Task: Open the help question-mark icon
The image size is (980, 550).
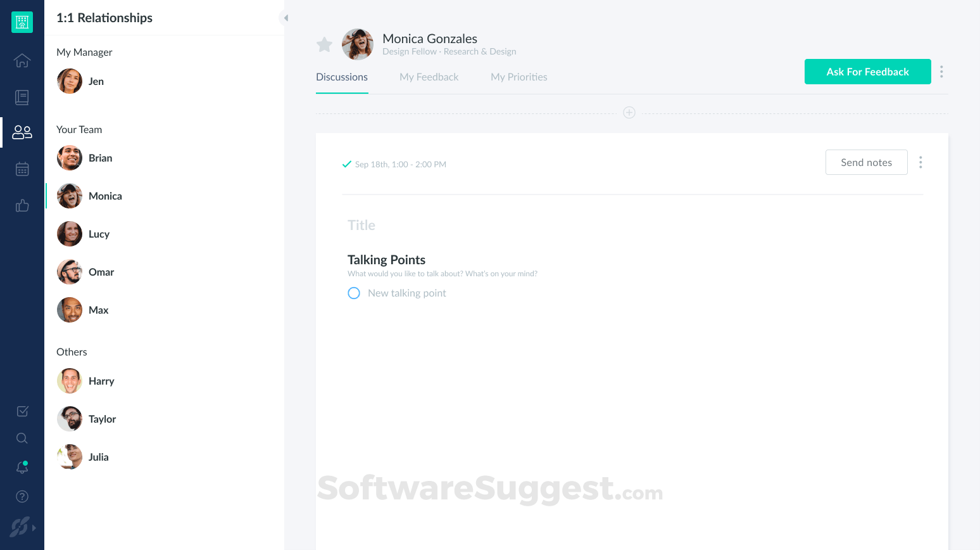Action: [22, 496]
